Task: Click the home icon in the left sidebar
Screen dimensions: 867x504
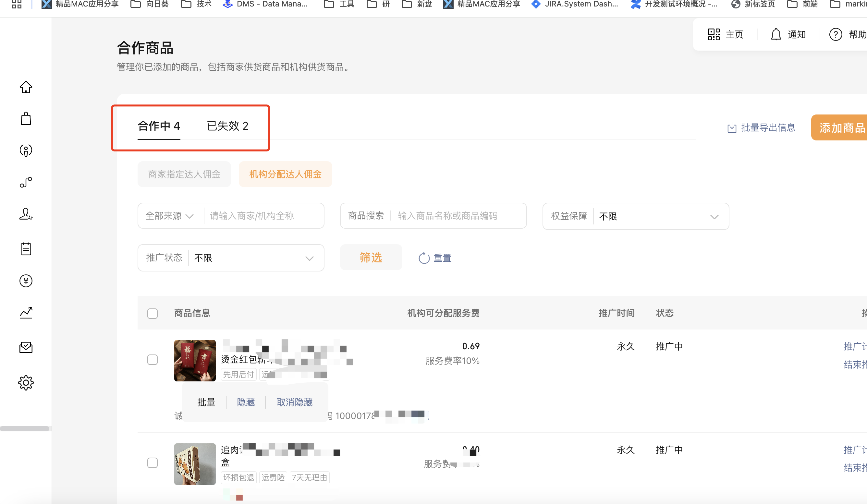Action: [26, 87]
